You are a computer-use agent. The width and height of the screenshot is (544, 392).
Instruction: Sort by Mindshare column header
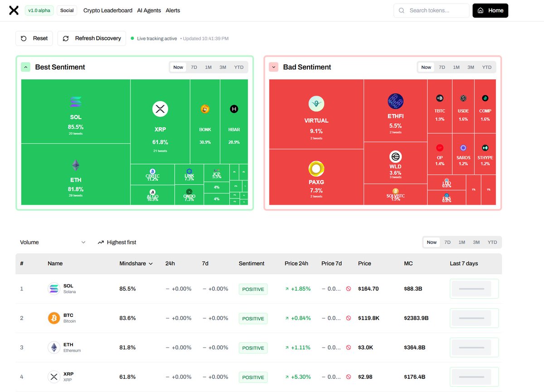136,263
